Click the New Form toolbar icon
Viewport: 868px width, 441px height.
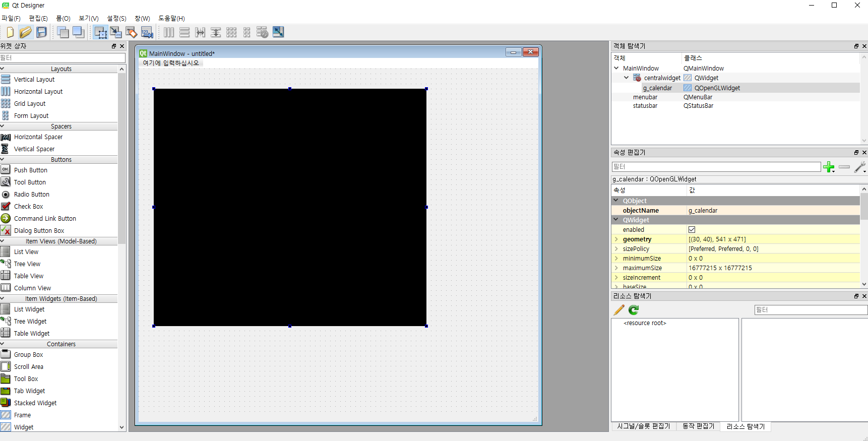tap(10, 32)
